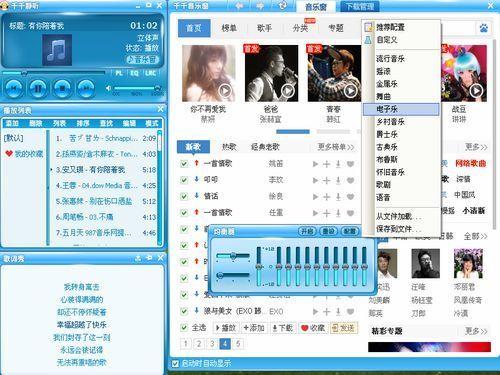
Task: Open the 下载管理 tab
Action: click(360, 6)
